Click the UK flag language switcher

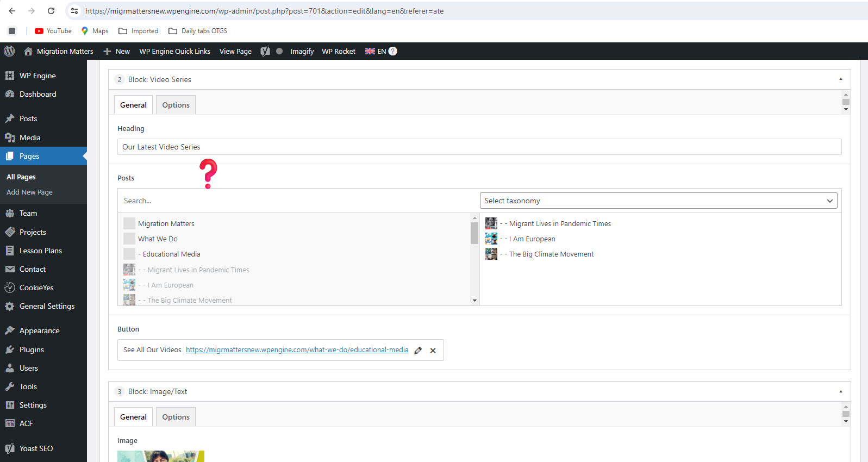tap(370, 51)
